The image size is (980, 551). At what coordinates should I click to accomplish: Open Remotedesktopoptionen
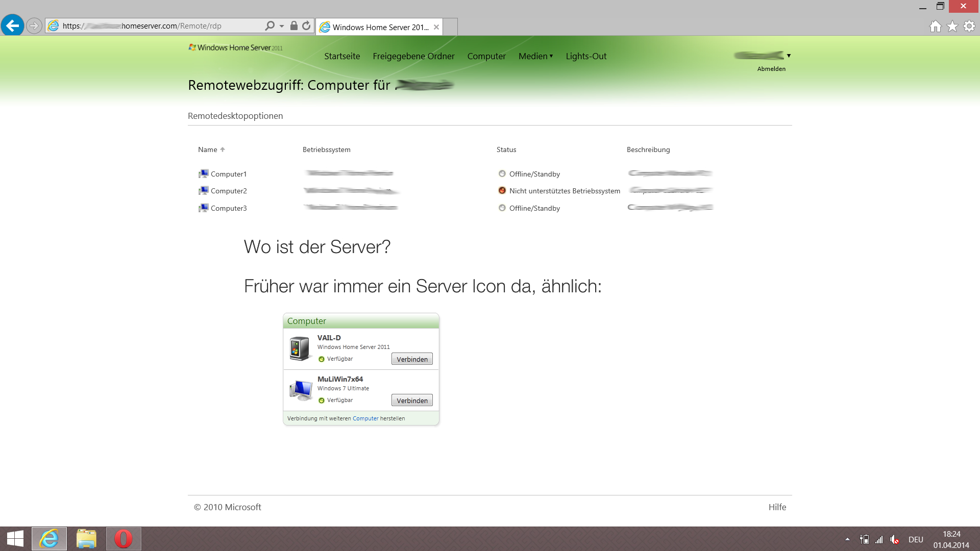235,116
